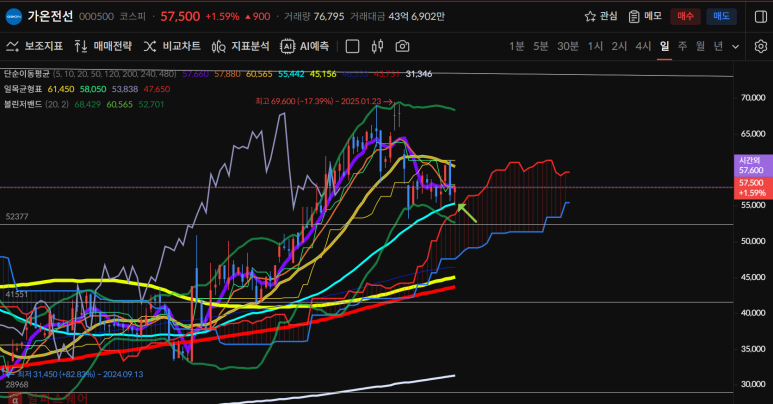Click the 코스피 market label
773x404 pixels.
(x=132, y=17)
